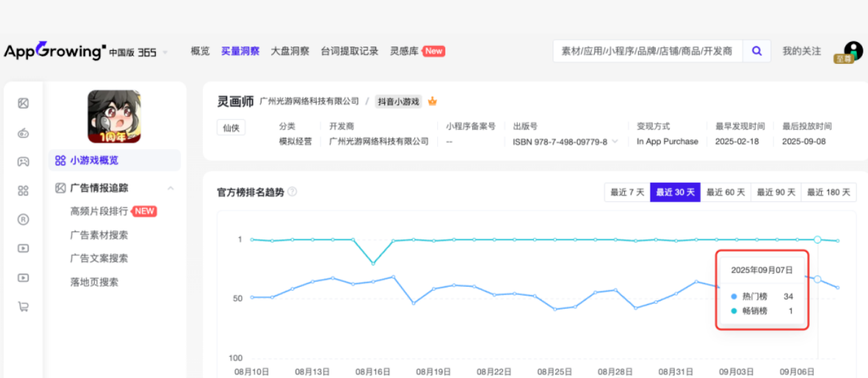Select the 最近 90 天 range
This screenshot has height=378, width=868.
tap(776, 192)
